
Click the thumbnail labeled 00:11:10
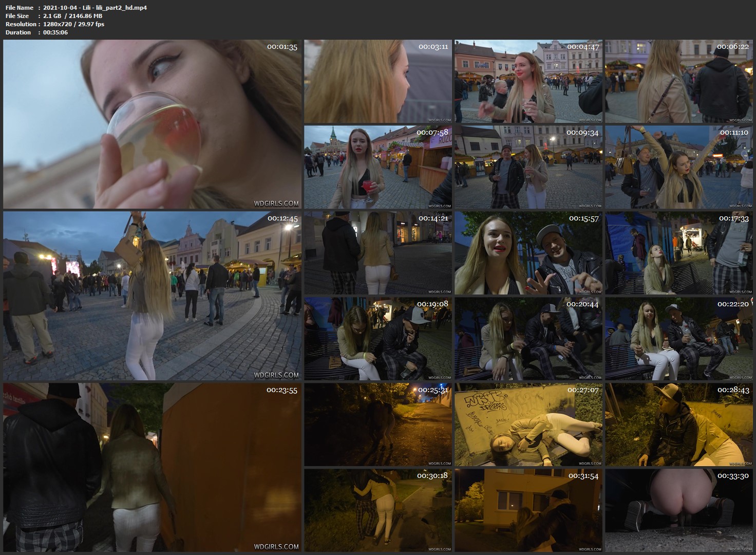point(678,167)
